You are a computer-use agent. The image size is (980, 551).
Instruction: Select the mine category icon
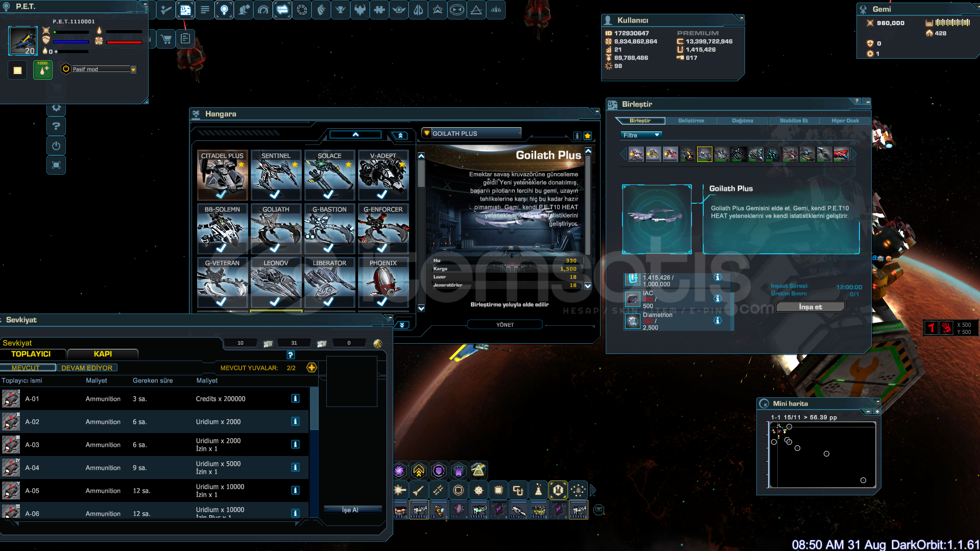[x=479, y=490]
